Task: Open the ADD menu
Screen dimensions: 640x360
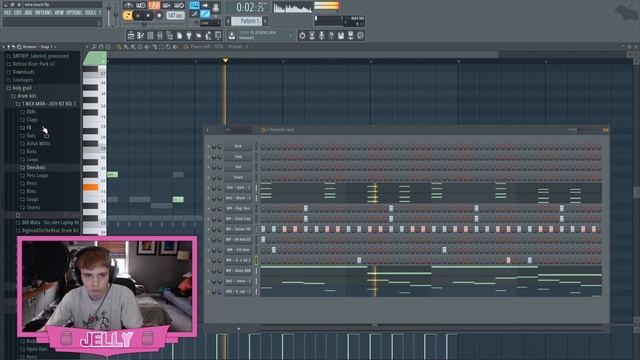Action: (28, 13)
